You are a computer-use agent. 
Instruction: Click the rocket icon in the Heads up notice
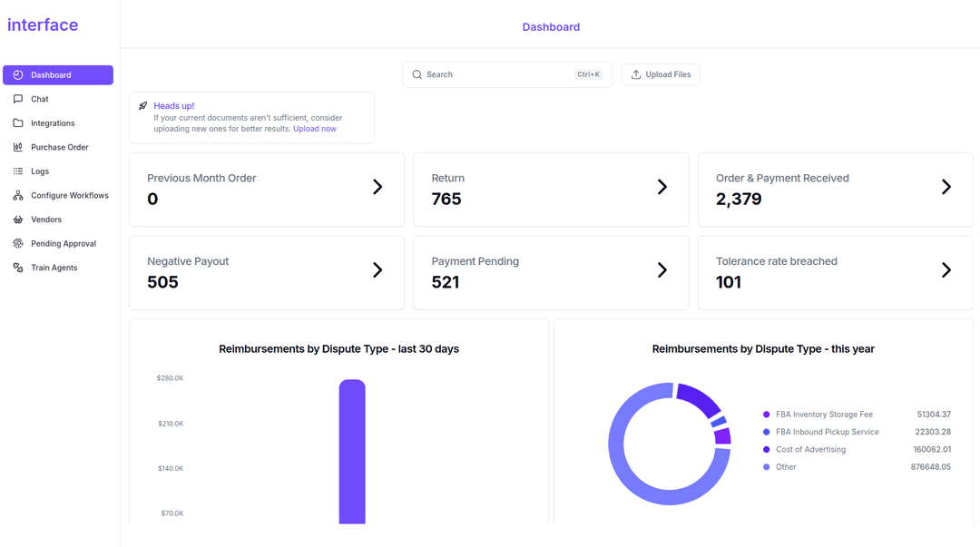143,105
